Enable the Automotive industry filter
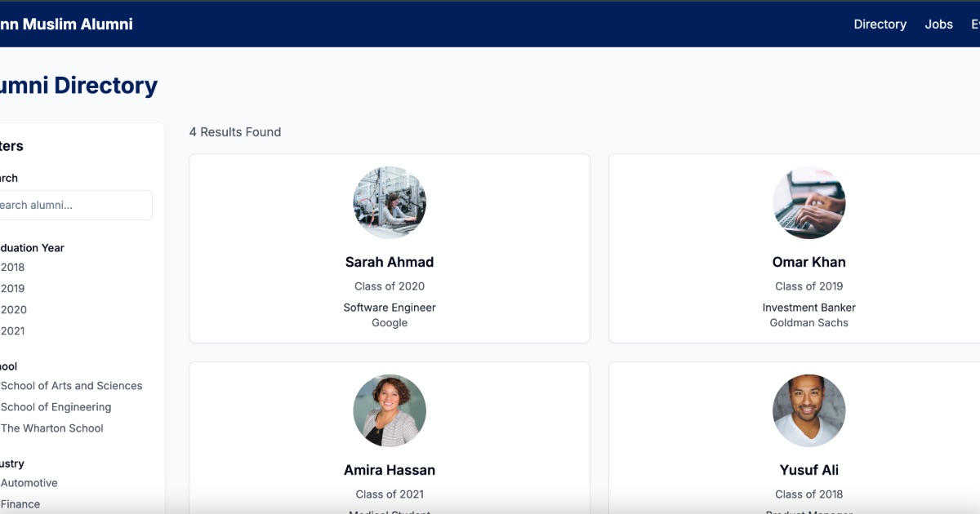Image resolution: width=980 pixels, height=514 pixels. point(29,482)
